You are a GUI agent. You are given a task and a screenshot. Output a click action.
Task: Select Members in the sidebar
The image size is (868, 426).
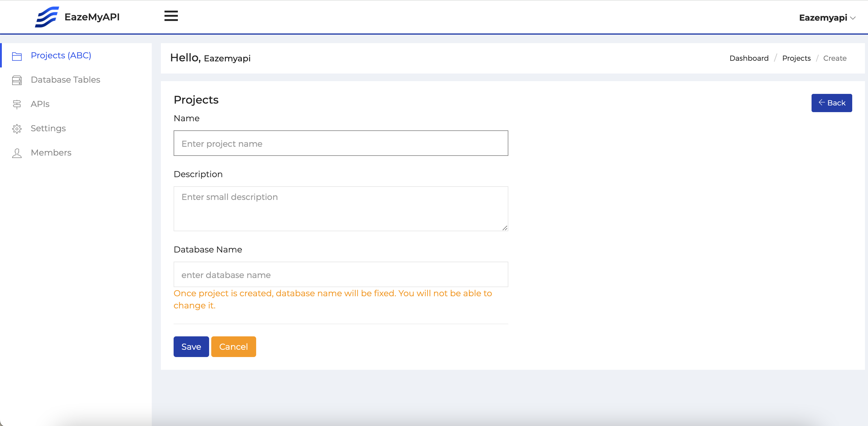(51, 153)
